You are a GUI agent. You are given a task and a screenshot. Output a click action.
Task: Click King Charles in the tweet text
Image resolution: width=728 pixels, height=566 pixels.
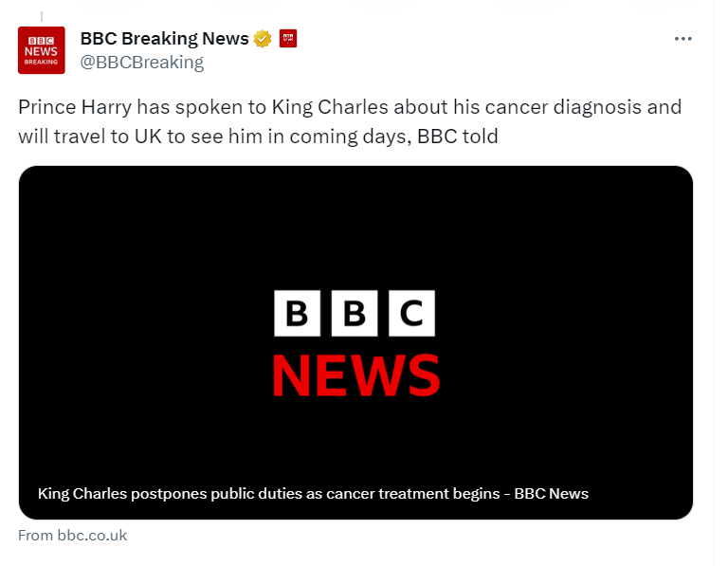coord(330,107)
